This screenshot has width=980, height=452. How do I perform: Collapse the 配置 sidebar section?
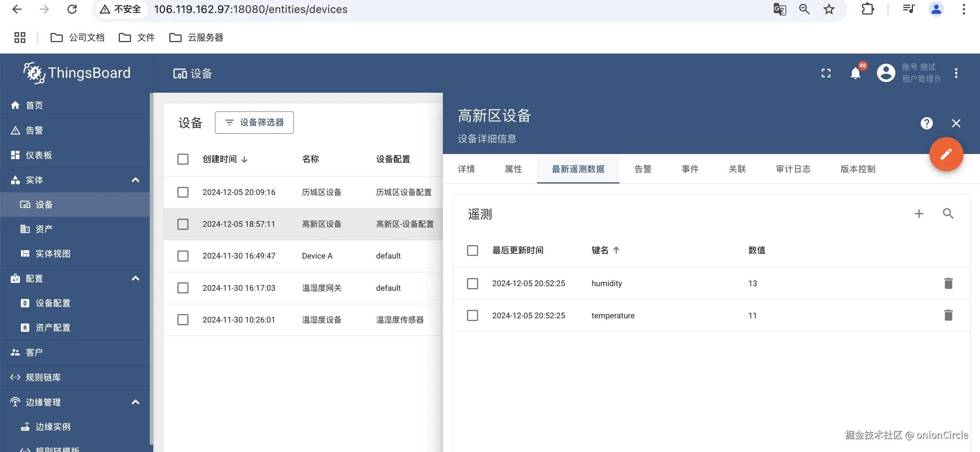click(x=135, y=278)
